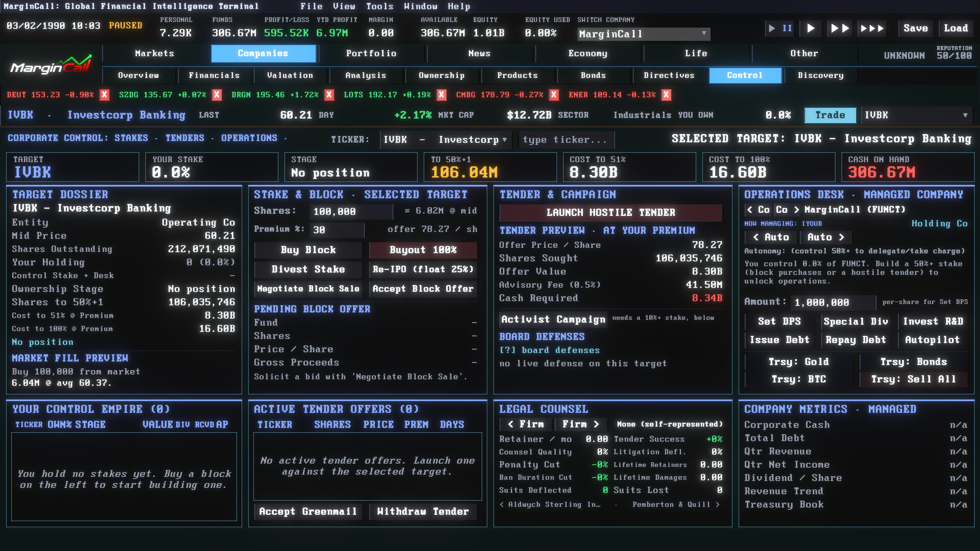This screenshot has height=551, width=980.
Task: Click Divest Stake
Action: [x=308, y=269]
